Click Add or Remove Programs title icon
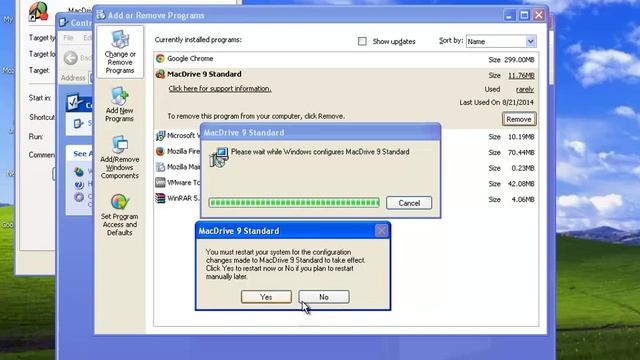640x360 pixels. [101, 15]
